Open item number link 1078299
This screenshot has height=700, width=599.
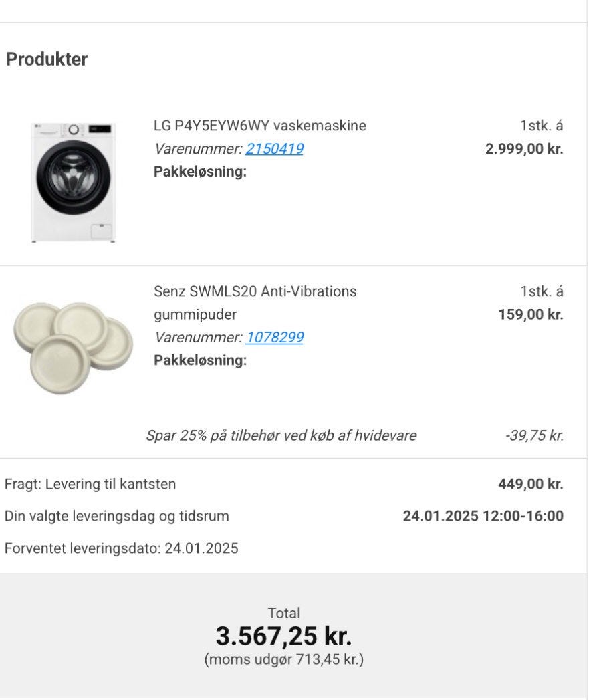pos(274,337)
